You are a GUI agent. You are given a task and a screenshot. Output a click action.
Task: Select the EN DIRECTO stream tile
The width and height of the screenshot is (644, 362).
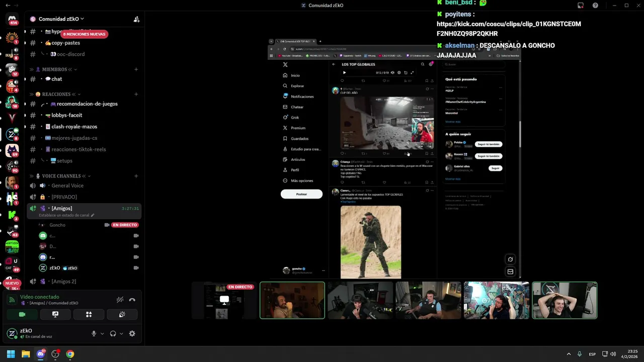pyautogui.click(x=224, y=301)
